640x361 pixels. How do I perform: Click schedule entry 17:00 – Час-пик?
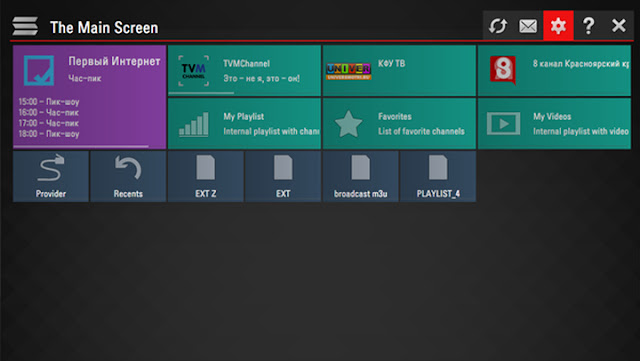[x=49, y=123]
